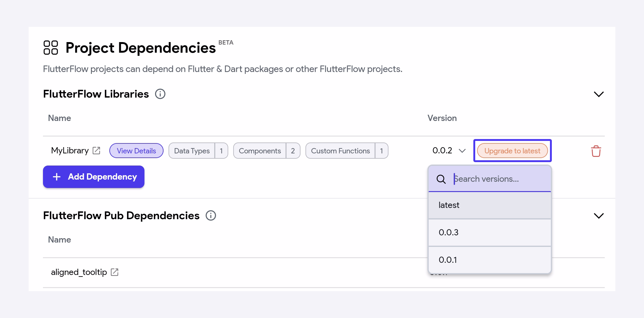Click the Version column header

click(442, 118)
